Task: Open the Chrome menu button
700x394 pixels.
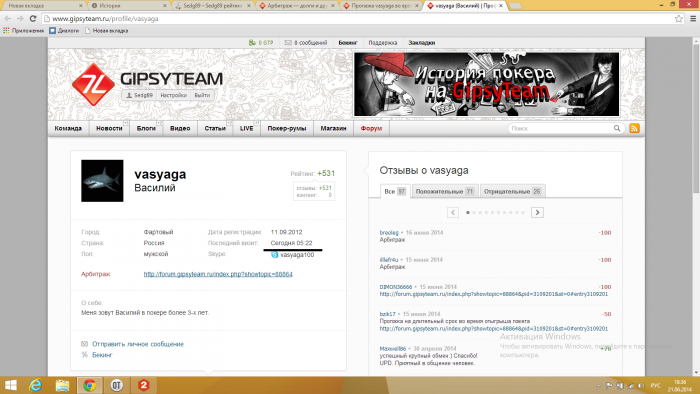Action: pos(693,18)
